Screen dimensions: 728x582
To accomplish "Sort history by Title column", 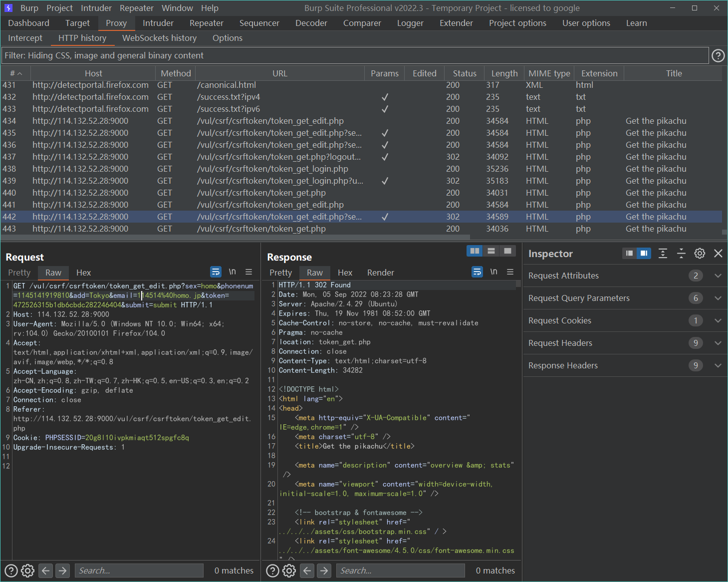I will coord(673,73).
